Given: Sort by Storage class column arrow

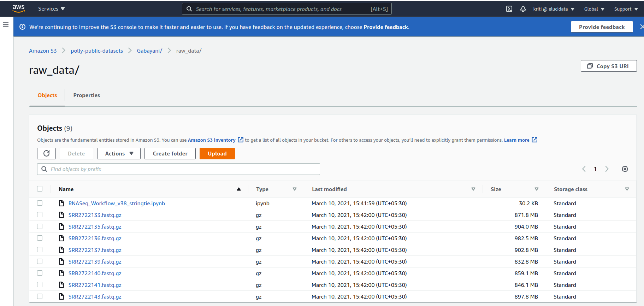Looking at the screenshot, I should click(x=627, y=189).
